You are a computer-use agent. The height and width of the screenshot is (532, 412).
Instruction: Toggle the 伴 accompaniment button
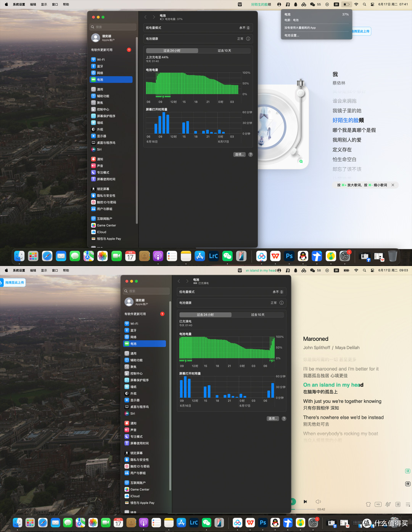pos(407,484)
